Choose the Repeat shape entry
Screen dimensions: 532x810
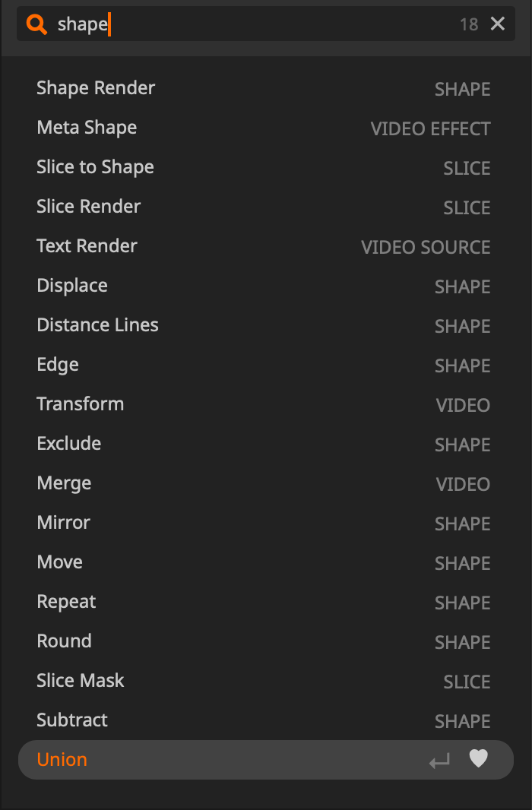(x=66, y=602)
